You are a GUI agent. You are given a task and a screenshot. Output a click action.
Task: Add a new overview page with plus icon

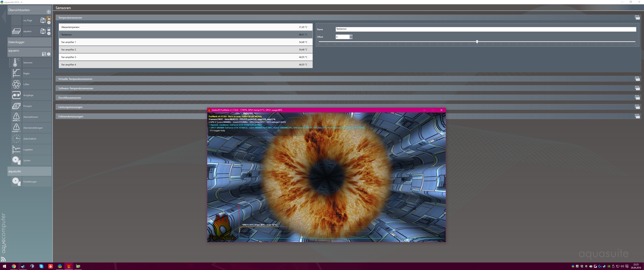point(48,12)
